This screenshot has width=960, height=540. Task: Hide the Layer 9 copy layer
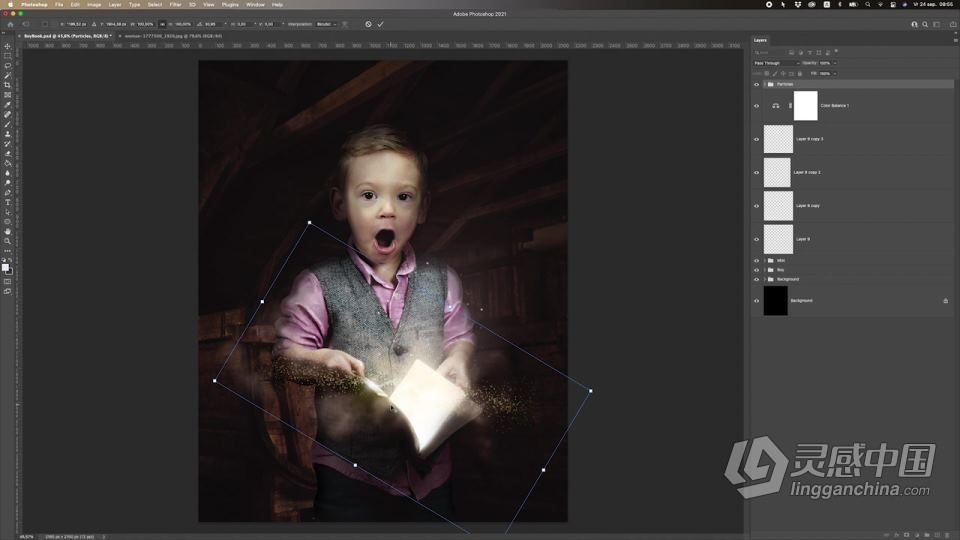click(x=756, y=206)
